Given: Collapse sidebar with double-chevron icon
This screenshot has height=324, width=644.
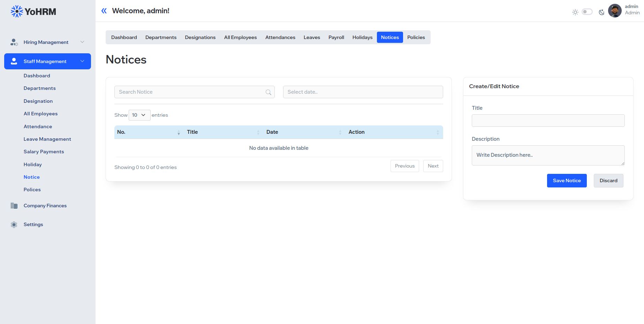Looking at the screenshot, I should [x=104, y=11].
